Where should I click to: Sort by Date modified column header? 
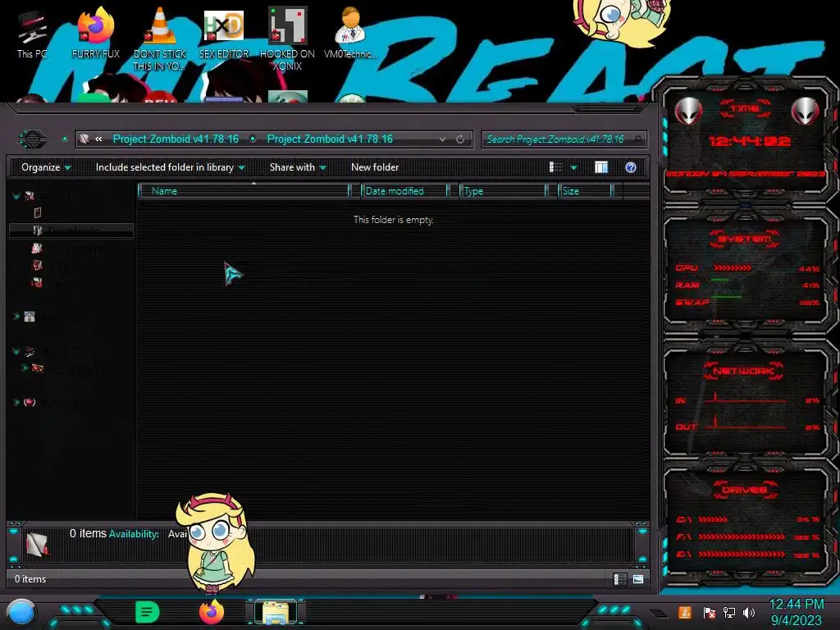coord(404,190)
